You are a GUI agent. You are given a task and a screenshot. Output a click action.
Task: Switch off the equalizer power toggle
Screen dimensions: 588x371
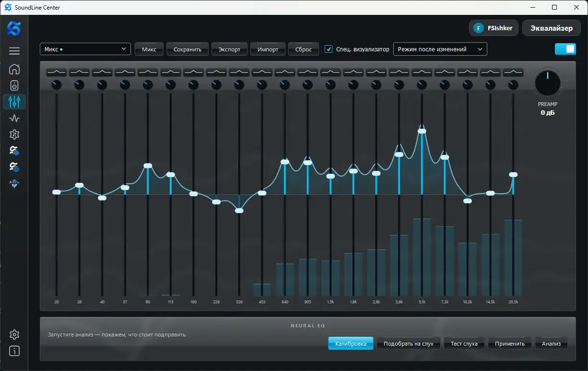pos(565,49)
